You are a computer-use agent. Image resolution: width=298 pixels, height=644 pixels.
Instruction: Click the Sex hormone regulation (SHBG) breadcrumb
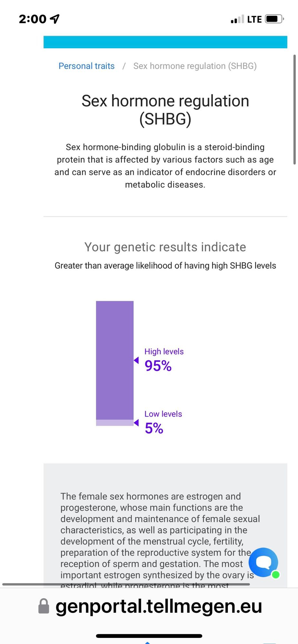click(195, 66)
